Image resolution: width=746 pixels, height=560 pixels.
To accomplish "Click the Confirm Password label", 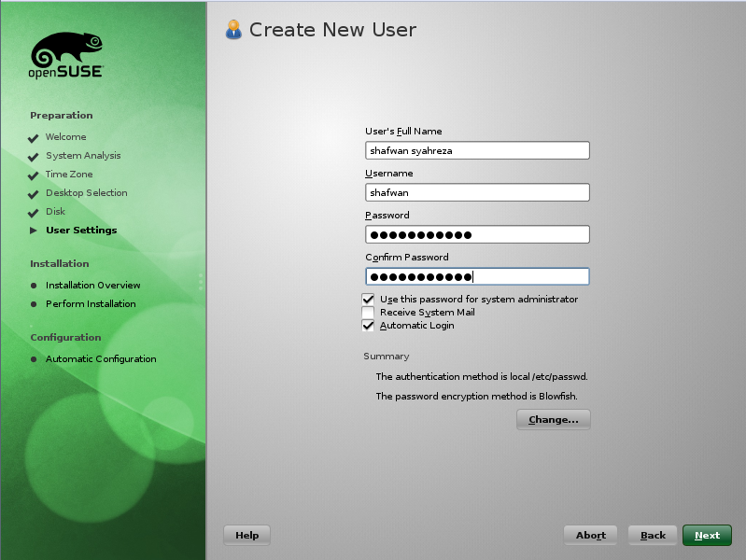I will click(407, 258).
